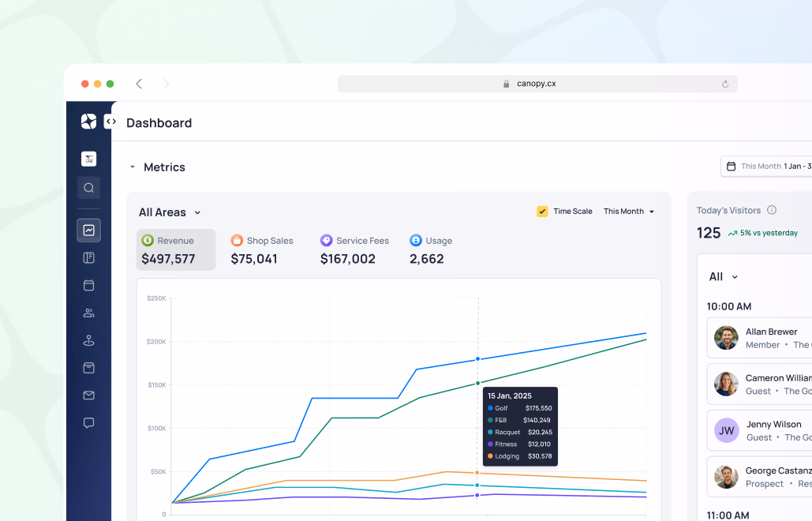
Task: Click the lock icon in address bar
Action: (506, 84)
